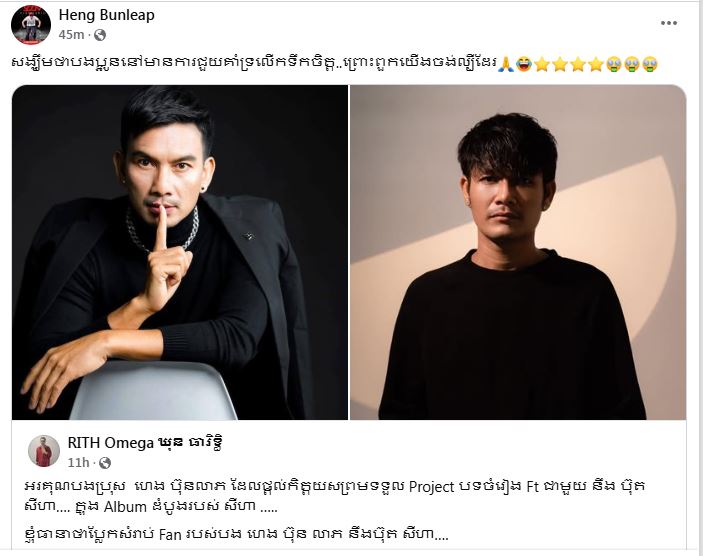
Task: Open the right photo of man in sweater
Action: [518, 252]
